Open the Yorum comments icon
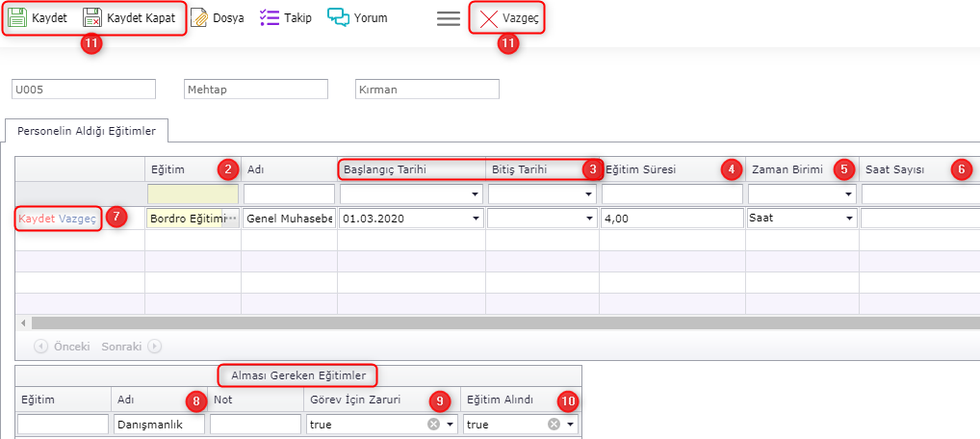This screenshot has height=439, width=980. pos(338,18)
